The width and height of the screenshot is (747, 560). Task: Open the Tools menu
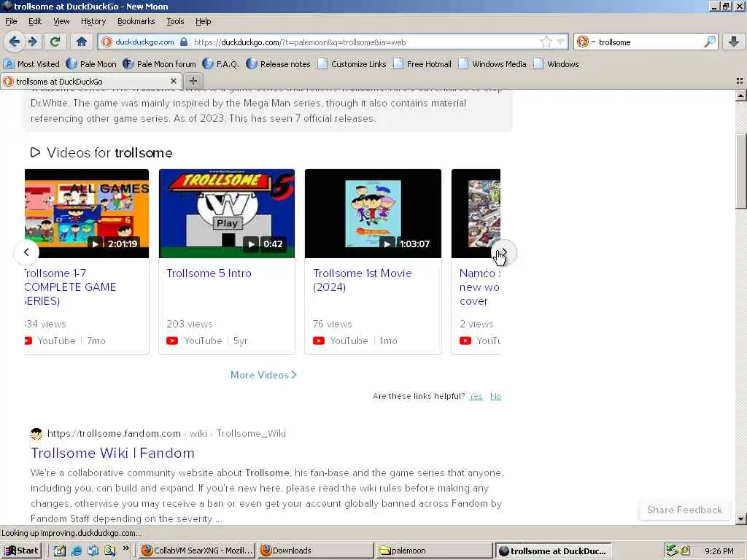point(175,21)
